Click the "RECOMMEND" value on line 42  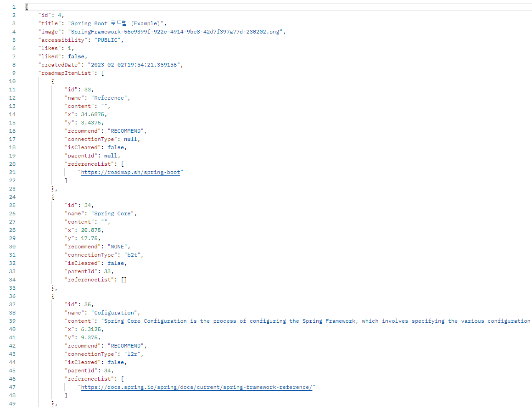pyautogui.click(x=125, y=346)
